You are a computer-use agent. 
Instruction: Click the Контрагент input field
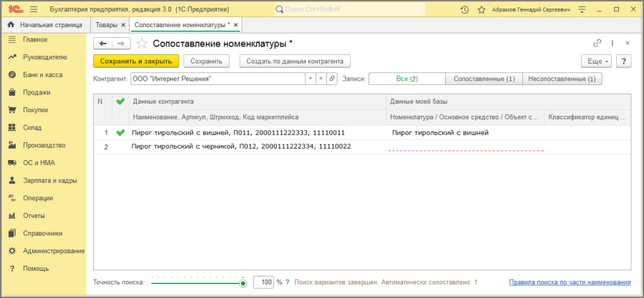click(x=218, y=79)
